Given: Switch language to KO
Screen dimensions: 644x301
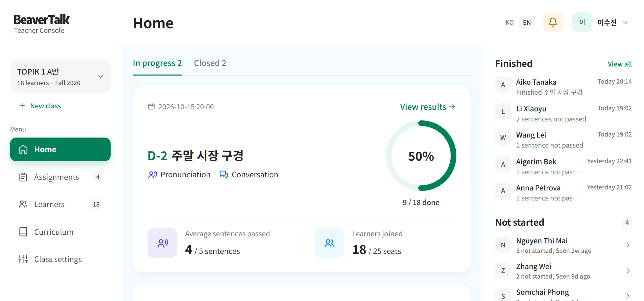Looking at the screenshot, I should [510, 22].
